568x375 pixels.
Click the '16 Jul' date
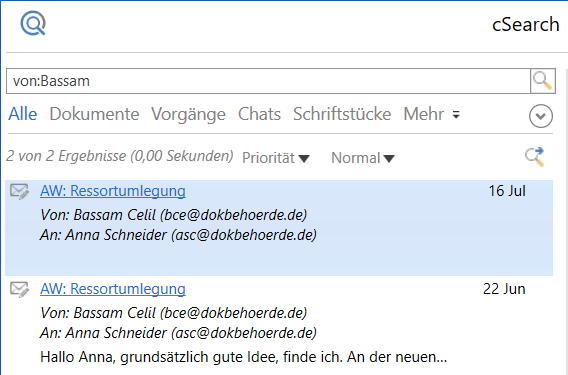coord(507,191)
